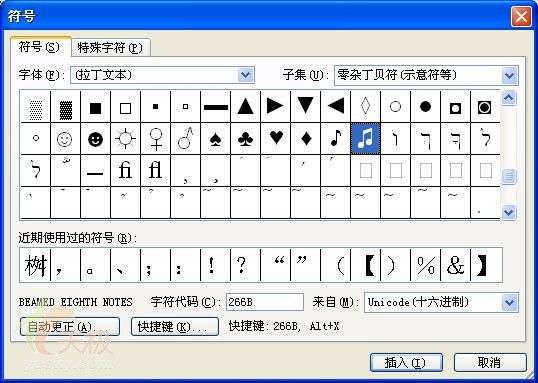
Task: Select the black up-pointing triangle symbol
Action: [x=246, y=107]
